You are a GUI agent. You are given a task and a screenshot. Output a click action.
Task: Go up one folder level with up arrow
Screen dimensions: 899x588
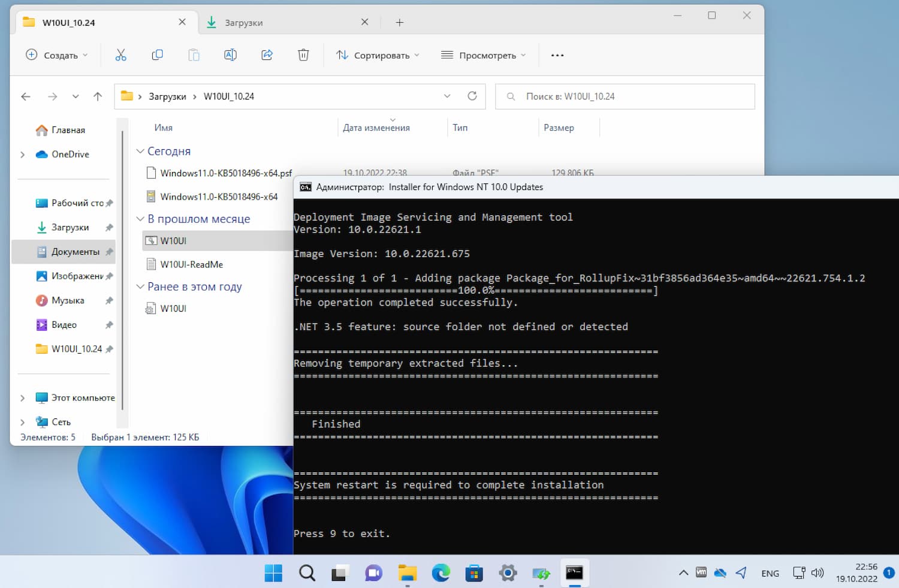pos(98,97)
